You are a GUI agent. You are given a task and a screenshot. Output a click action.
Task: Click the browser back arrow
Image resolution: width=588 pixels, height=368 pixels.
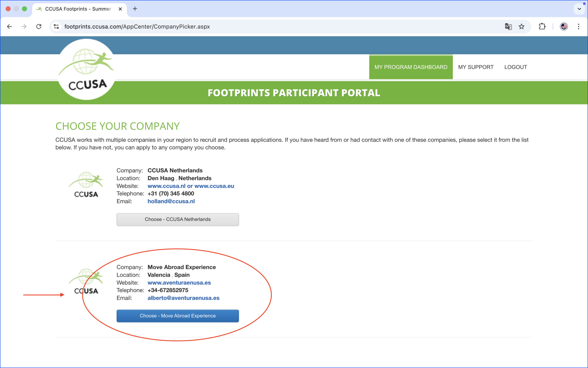[9, 26]
